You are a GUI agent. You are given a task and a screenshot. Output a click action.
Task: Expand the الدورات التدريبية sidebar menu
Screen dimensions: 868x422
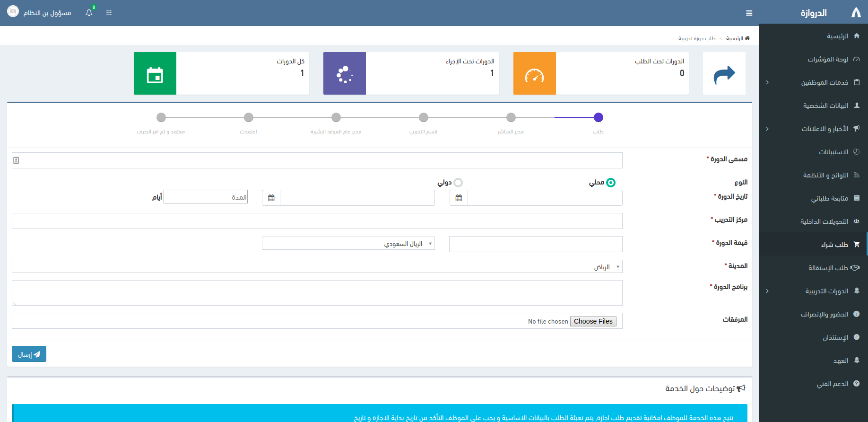(x=826, y=291)
